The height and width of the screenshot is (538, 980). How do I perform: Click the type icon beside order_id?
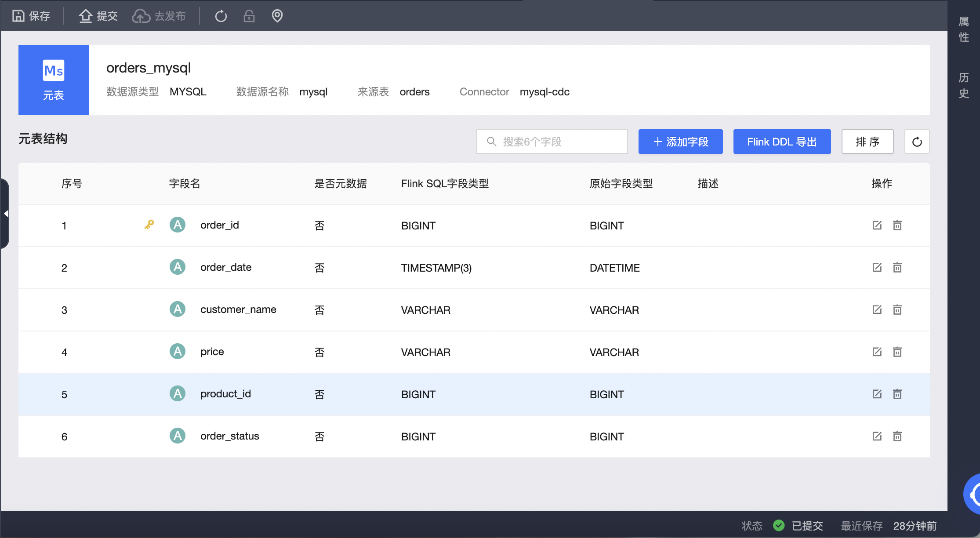(x=178, y=225)
